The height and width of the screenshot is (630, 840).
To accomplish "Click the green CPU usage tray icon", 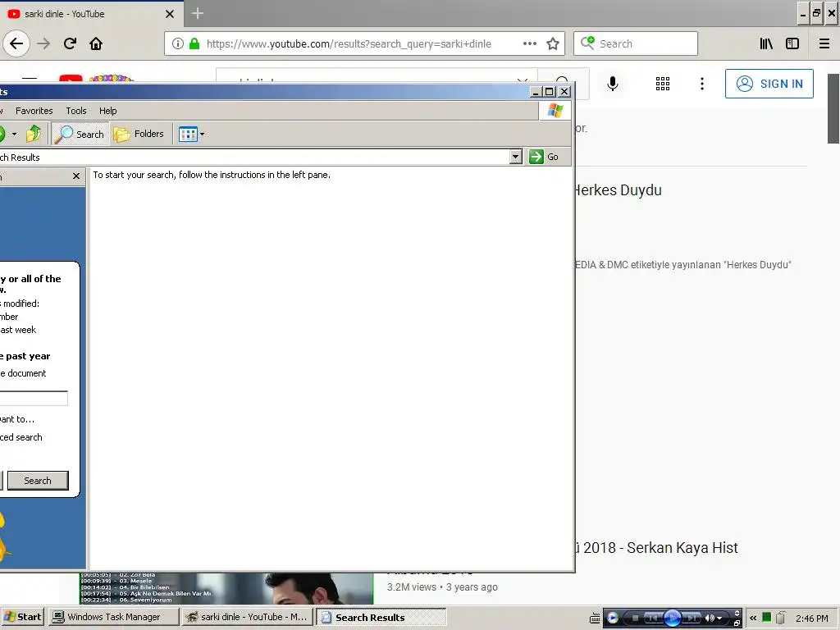I will [767, 618].
